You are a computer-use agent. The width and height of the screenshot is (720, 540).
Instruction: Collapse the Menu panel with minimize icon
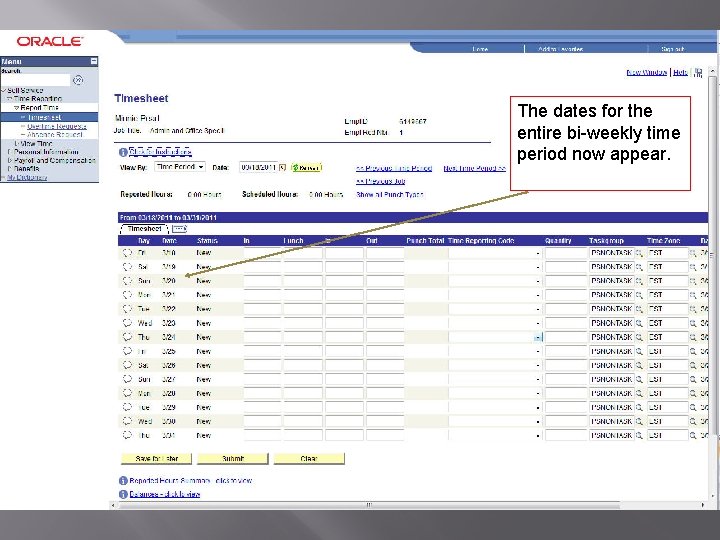(x=94, y=61)
